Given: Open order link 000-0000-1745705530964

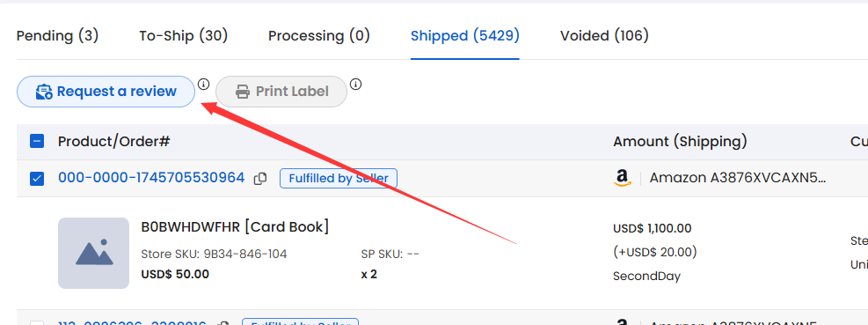Looking at the screenshot, I should [151, 178].
